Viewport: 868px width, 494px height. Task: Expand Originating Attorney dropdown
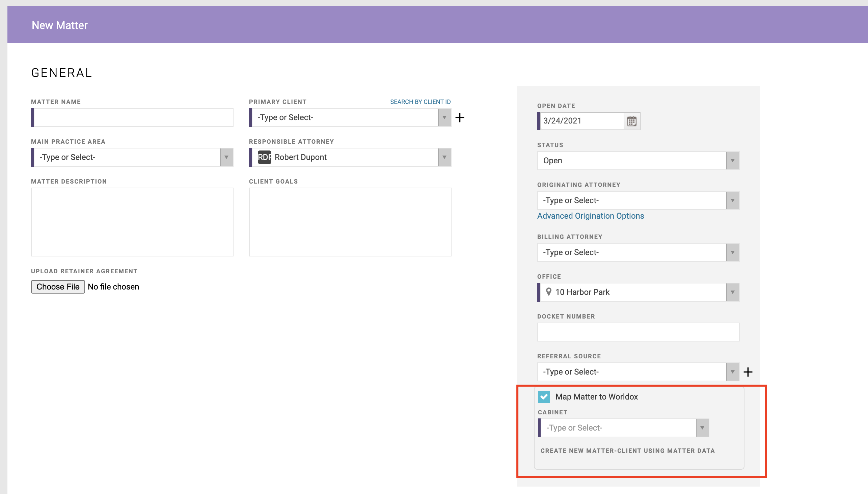point(732,200)
